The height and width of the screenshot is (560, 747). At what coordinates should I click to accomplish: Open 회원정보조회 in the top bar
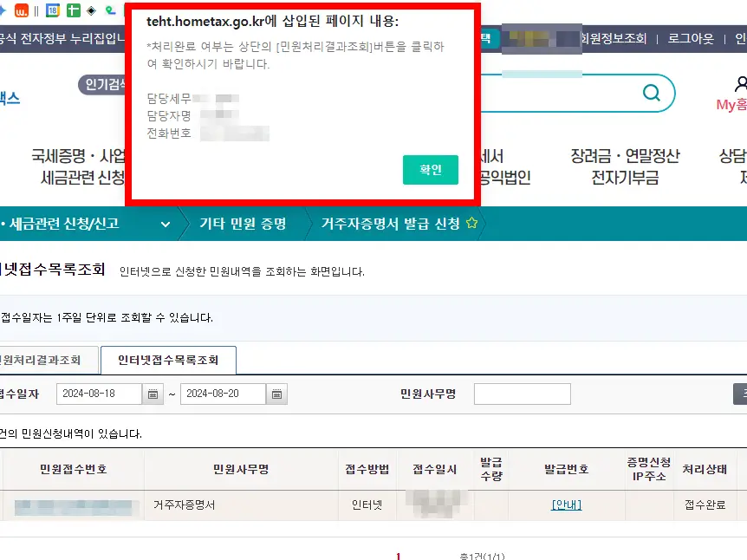[x=617, y=40]
